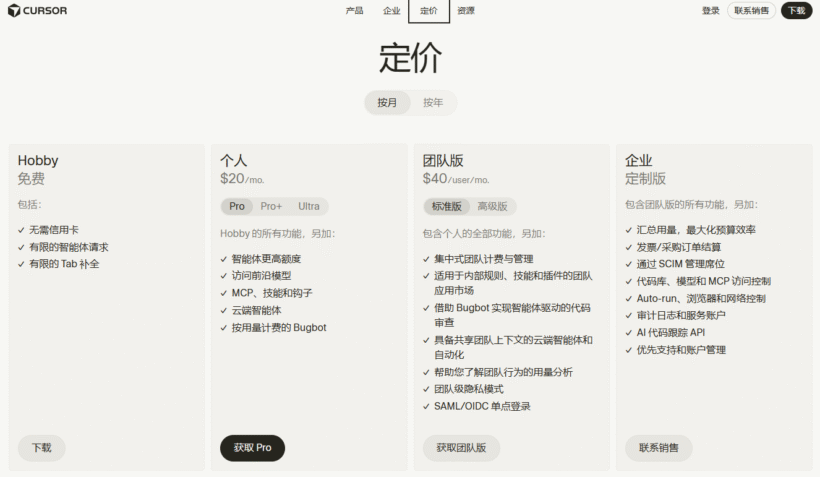Click the 获取团队版 button
The height and width of the screenshot is (477, 820).
461,448
